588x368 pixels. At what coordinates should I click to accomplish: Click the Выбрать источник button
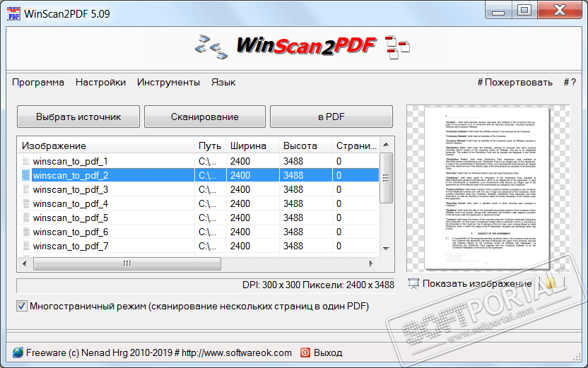tap(78, 117)
